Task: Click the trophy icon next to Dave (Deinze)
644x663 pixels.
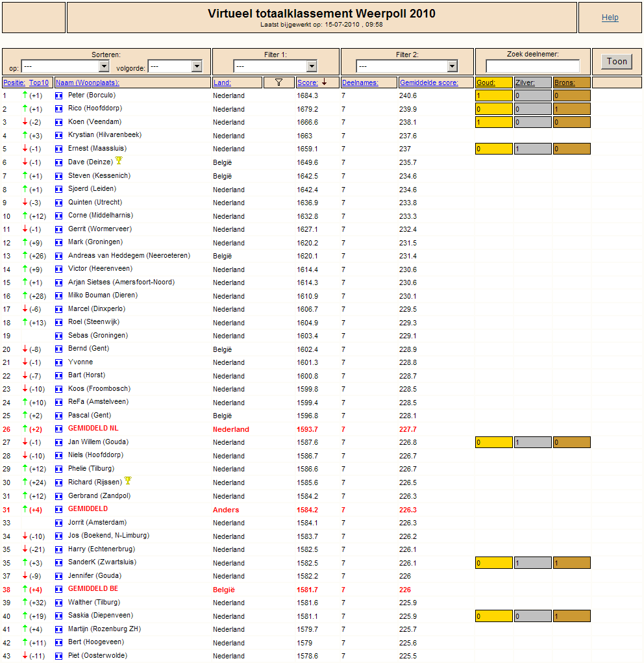Action: click(x=119, y=161)
